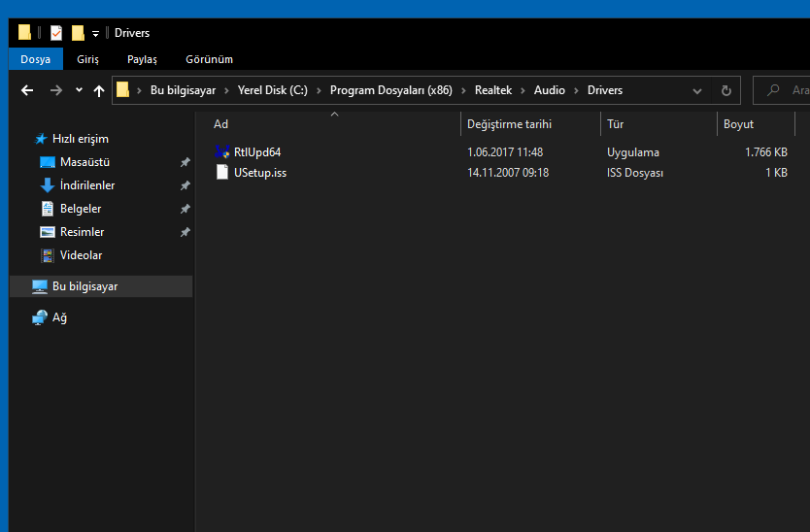Open the Dosya menu tab
Image resolution: width=810 pixels, height=532 pixels.
point(35,59)
